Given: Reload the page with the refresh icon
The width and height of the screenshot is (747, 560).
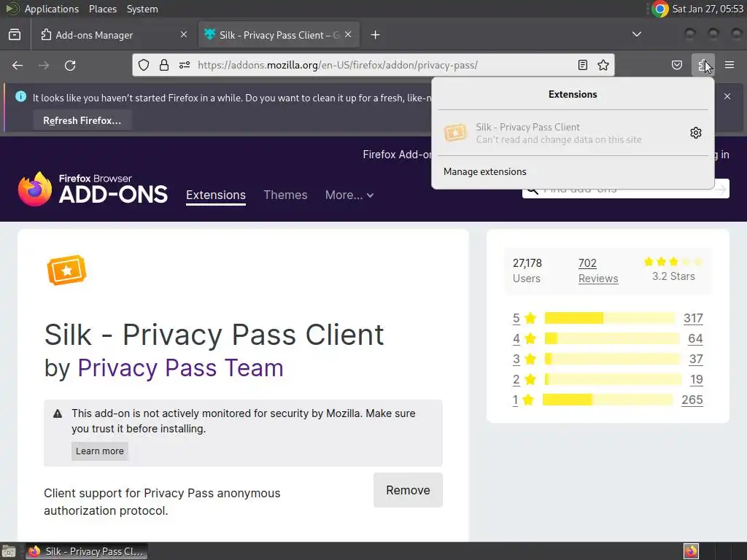Looking at the screenshot, I should [x=70, y=65].
